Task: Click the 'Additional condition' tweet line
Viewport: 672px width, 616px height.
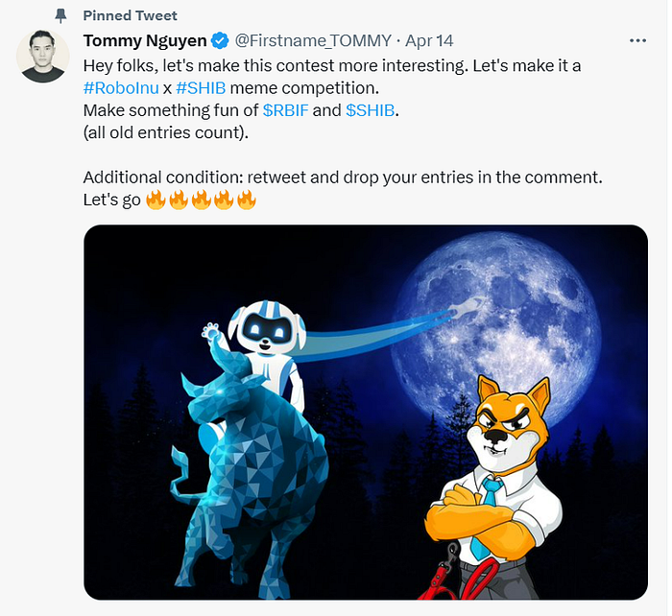Action: pos(343,178)
